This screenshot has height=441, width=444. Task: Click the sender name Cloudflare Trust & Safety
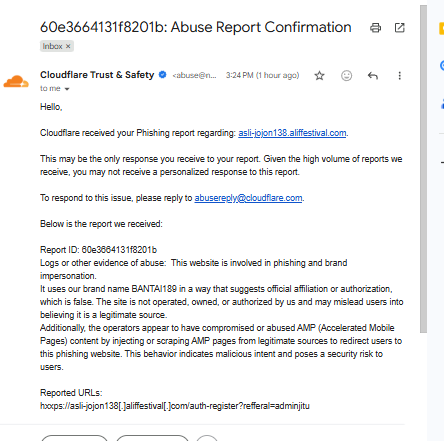point(97,75)
